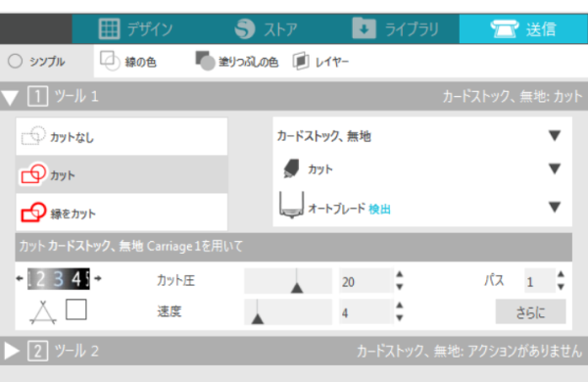This screenshot has height=382, width=588.
Task: Increase the パス passes value stepper
Action: pos(561,274)
